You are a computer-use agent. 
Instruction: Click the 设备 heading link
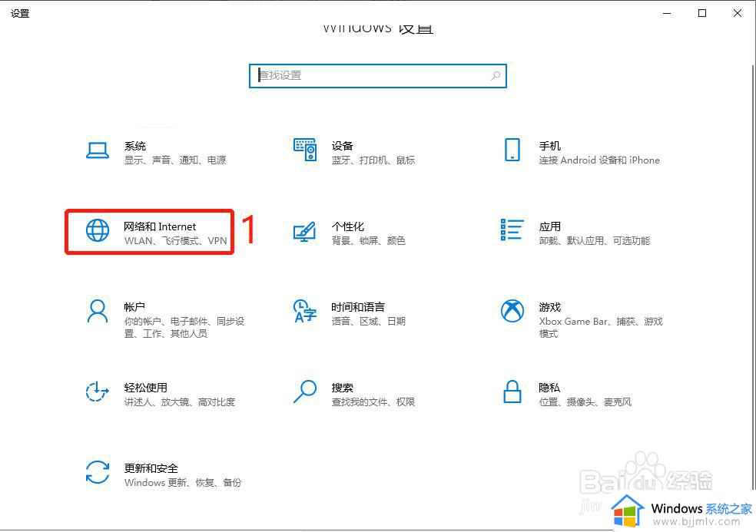point(343,146)
